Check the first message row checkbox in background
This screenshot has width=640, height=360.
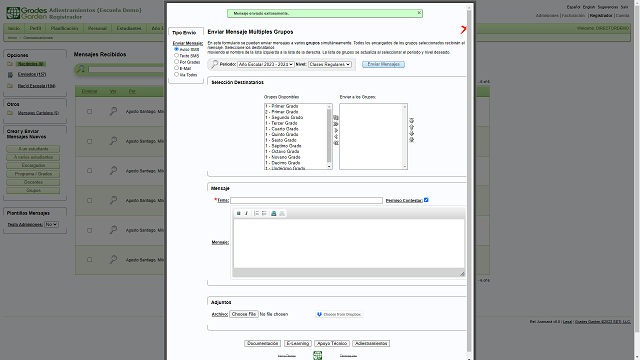tap(89, 111)
